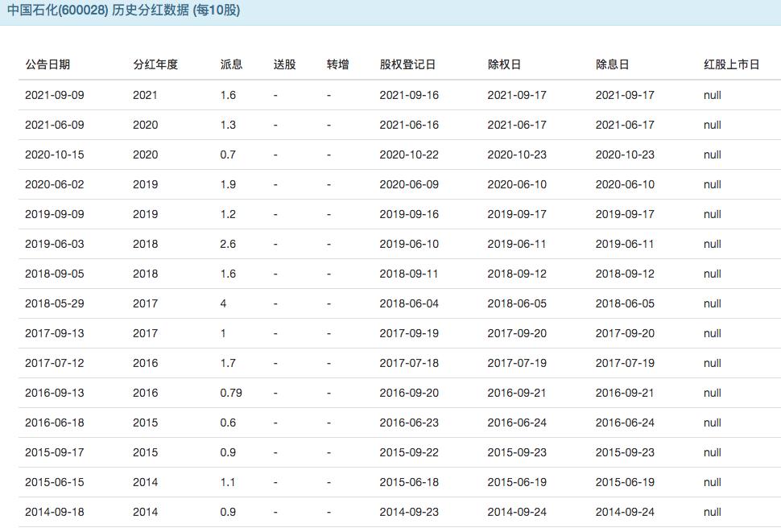Screen dimensions: 781x532
Task: Click dividend value 1.3
Action: click(228, 125)
